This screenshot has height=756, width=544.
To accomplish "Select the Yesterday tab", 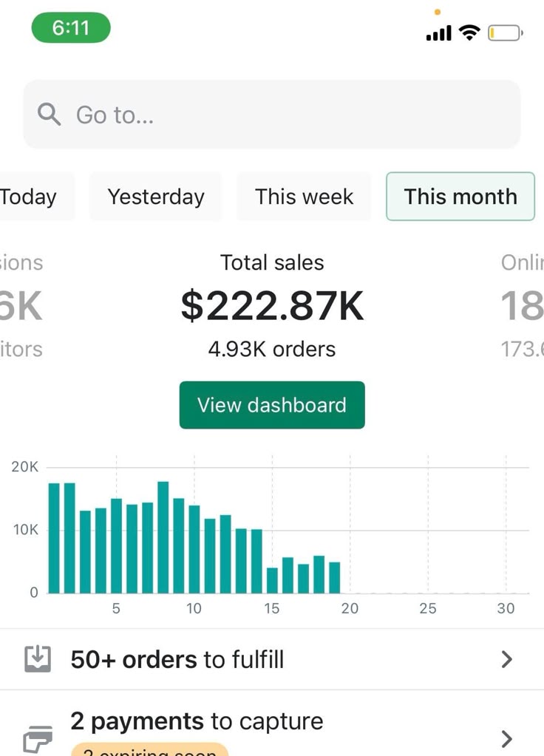I will click(156, 197).
